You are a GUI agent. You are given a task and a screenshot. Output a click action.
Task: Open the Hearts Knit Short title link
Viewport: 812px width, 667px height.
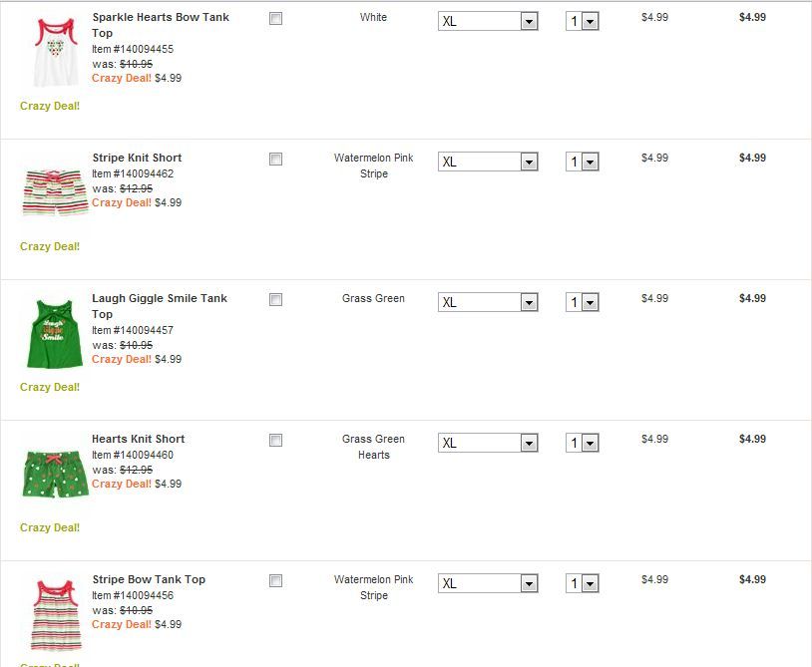click(x=139, y=439)
